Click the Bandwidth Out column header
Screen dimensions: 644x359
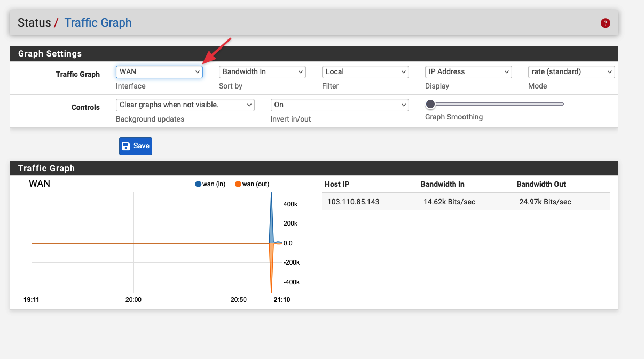point(541,184)
